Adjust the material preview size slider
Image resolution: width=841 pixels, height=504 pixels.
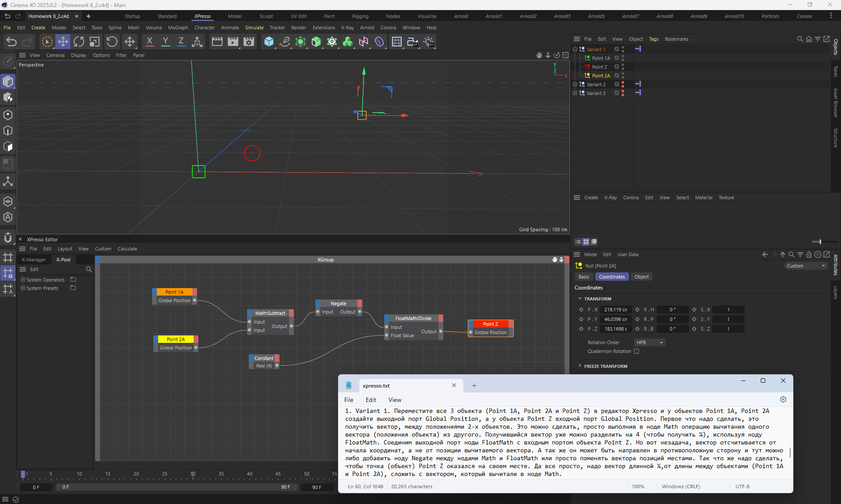coord(820,242)
